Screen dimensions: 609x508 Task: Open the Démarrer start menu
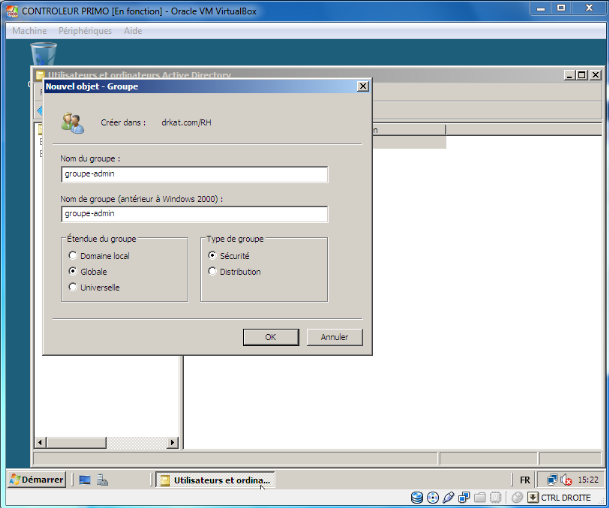(x=37, y=480)
